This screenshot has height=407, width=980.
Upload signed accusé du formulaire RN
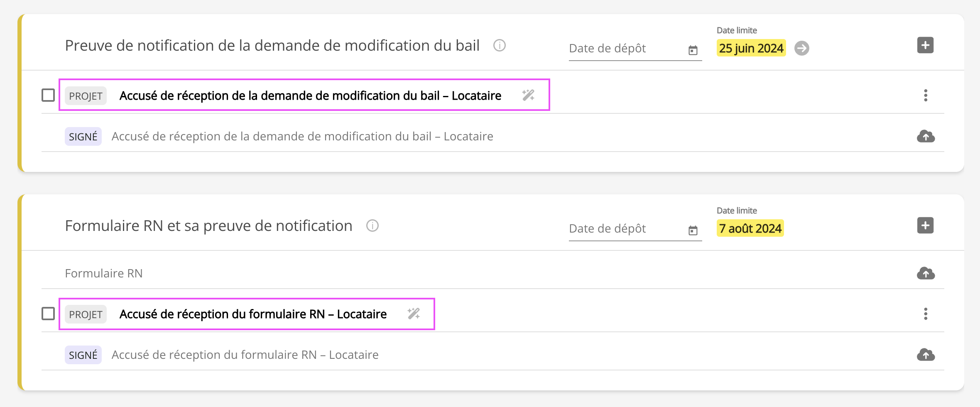(926, 355)
